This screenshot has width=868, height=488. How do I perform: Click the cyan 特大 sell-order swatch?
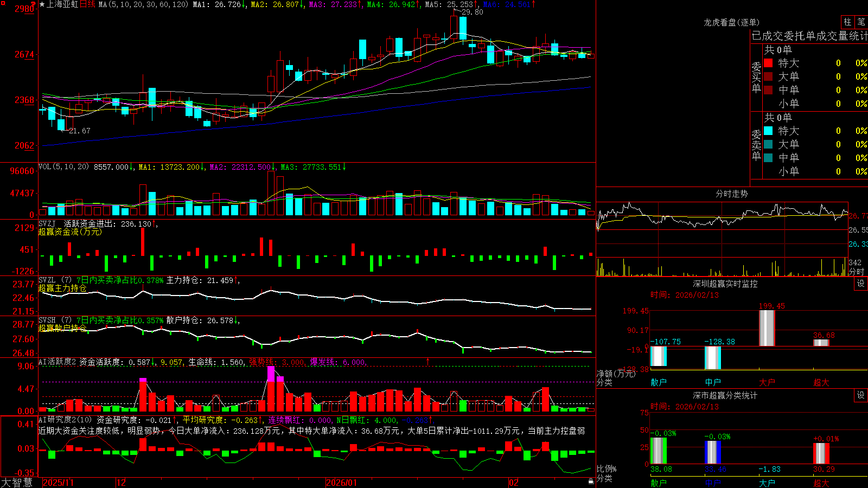(x=768, y=131)
